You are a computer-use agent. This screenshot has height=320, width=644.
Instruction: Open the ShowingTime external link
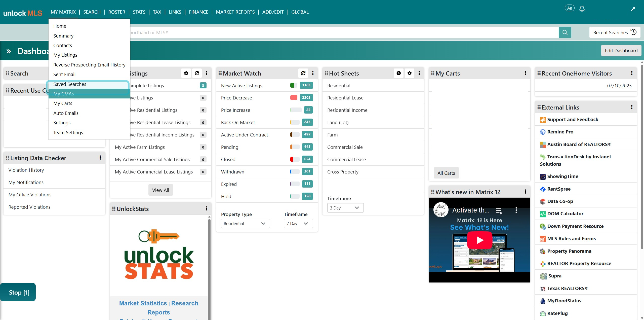[562, 176]
